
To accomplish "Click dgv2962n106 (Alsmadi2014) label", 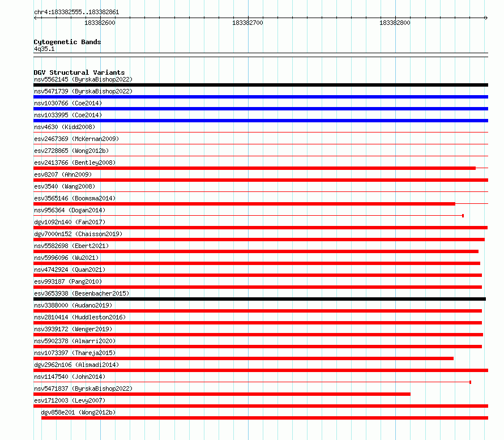I will pyautogui.click(x=76, y=365).
